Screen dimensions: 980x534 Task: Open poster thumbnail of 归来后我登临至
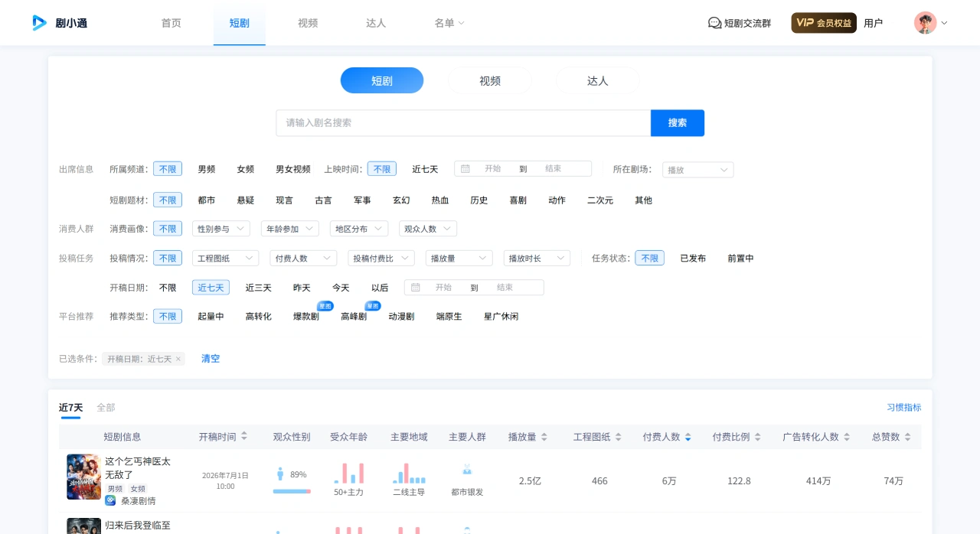(83, 526)
